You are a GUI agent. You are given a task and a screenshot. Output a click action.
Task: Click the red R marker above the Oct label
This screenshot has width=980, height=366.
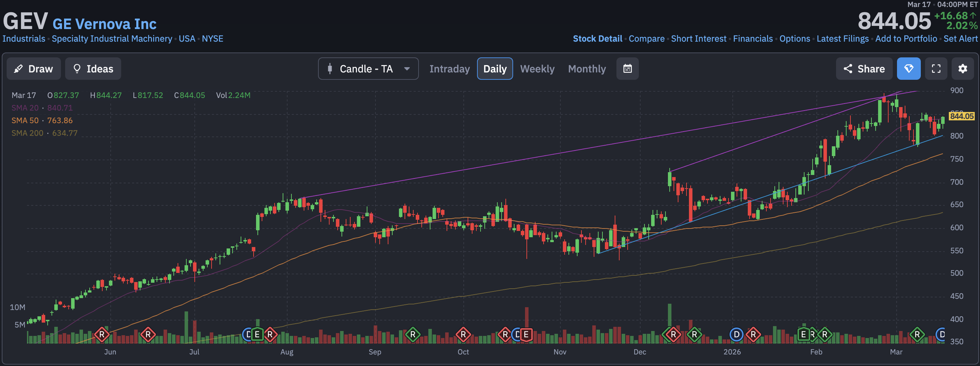(463, 335)
